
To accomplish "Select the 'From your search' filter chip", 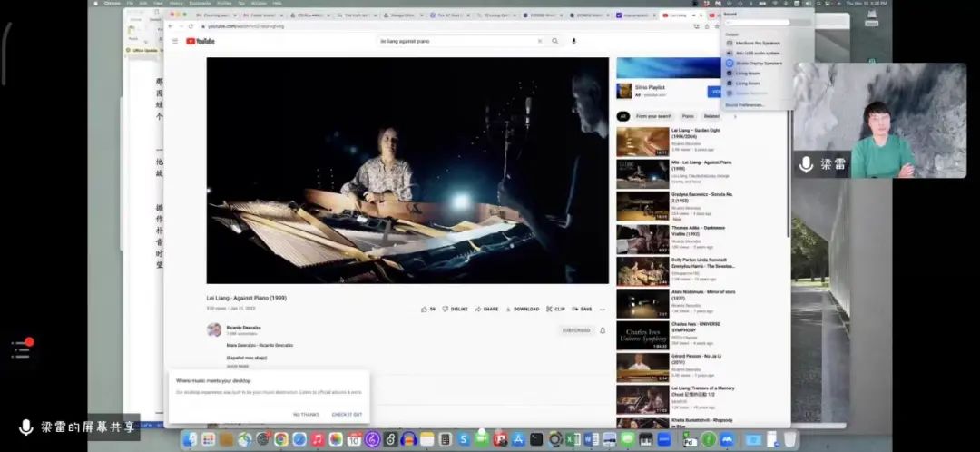I will coord(653,116).
